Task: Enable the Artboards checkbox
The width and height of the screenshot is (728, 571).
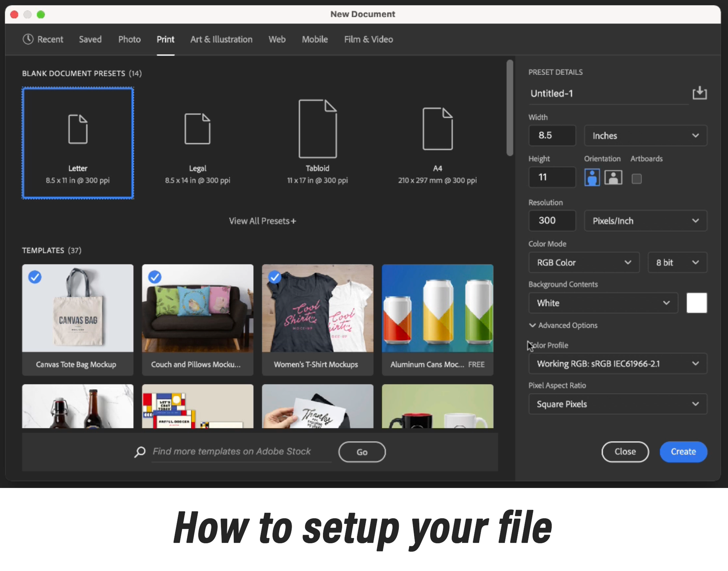Action: point(636,178)
